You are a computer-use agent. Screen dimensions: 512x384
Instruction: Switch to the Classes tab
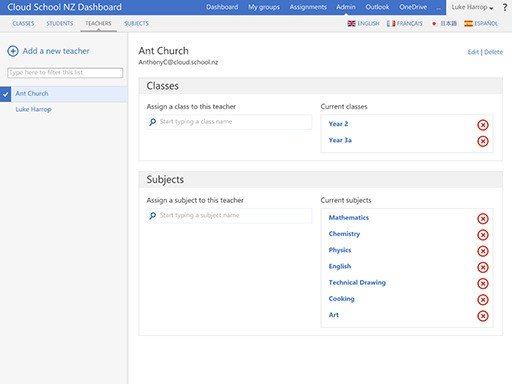click(23, 24)
